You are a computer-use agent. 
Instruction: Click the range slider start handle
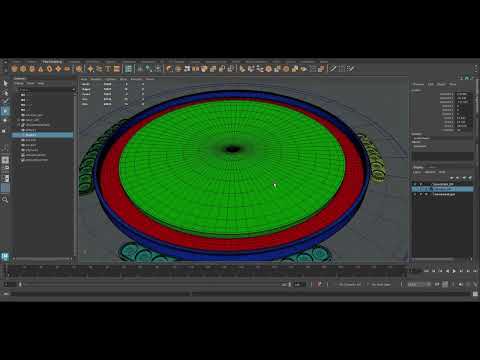pos(20,284)
